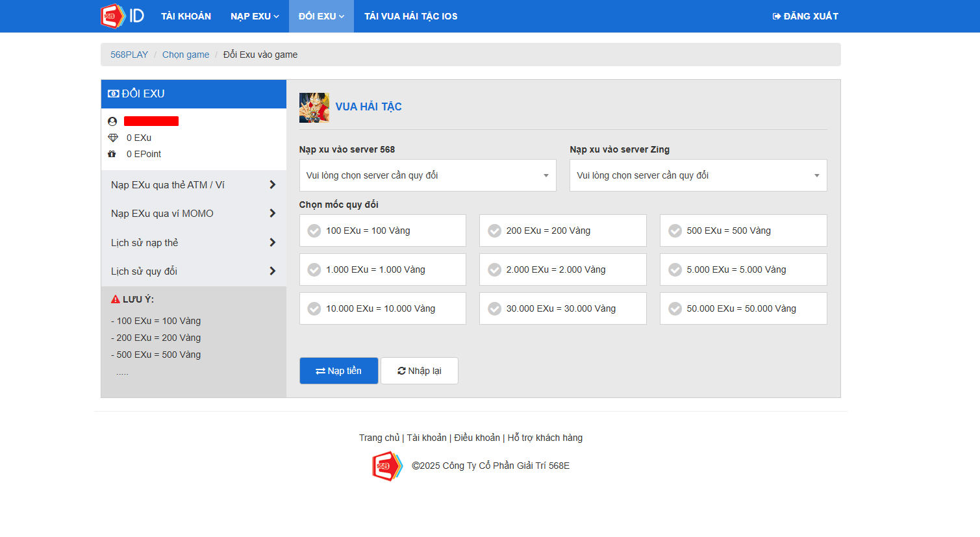
Task: Open Lịch sử nạp thẻ in sidebar
Action: pos(194,243)
